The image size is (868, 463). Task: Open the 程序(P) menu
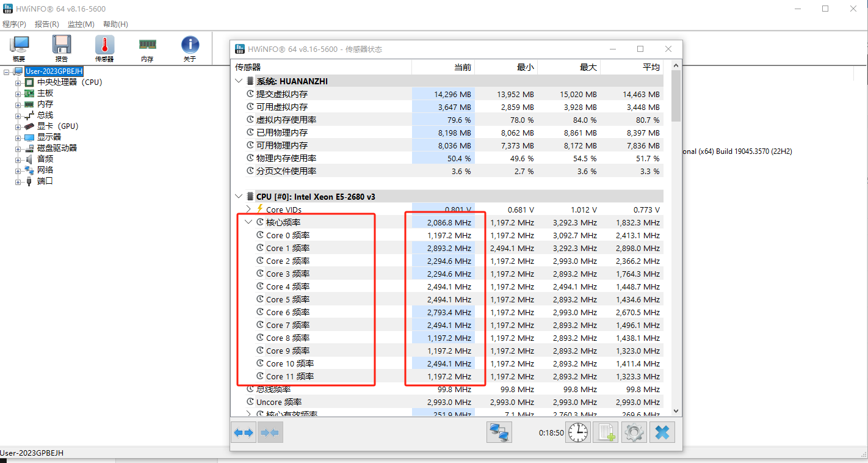pyautogui.click(x=15, y=24)
